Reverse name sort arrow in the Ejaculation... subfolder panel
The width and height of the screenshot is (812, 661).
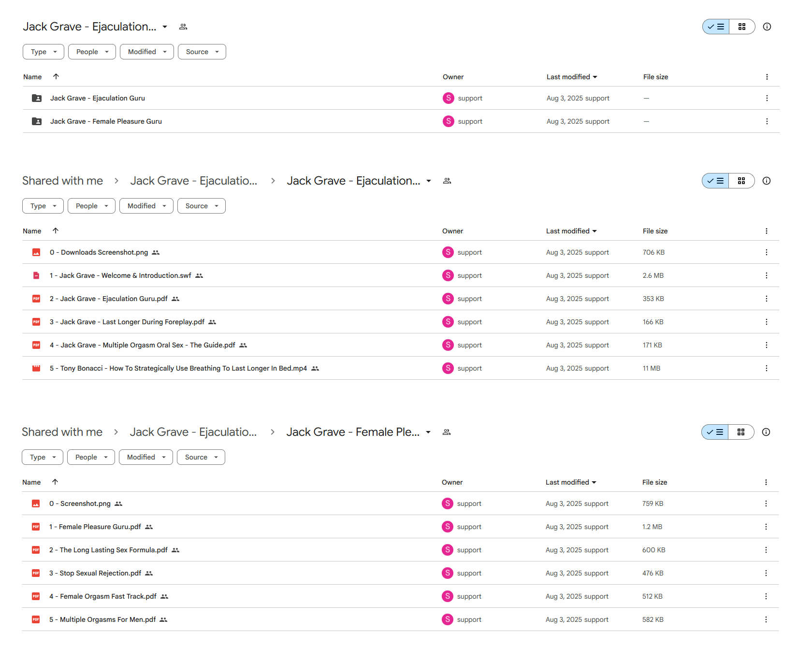pyautogui.click(x=56, y=230)
